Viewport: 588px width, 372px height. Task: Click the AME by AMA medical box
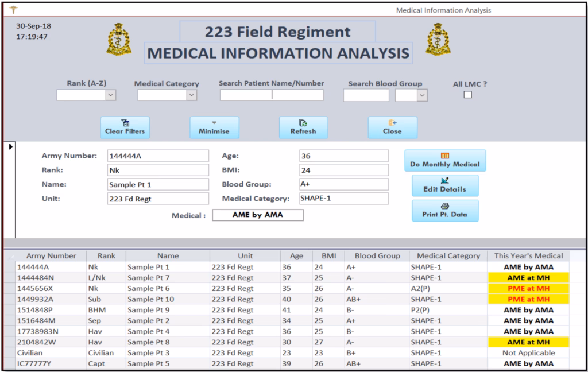(x=258, y=215)
